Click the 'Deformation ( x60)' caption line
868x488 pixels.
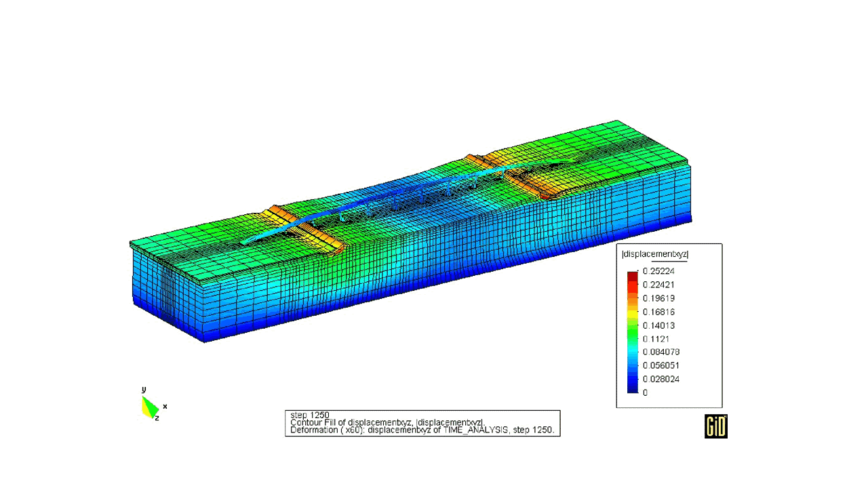[x=422, y=430]
